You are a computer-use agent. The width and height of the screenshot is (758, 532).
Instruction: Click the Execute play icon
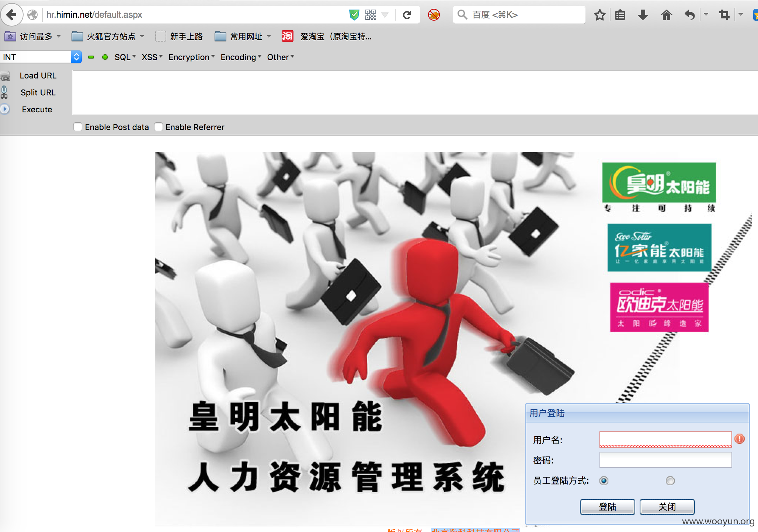4,109
